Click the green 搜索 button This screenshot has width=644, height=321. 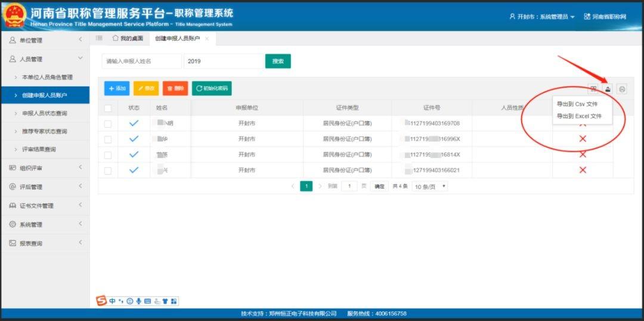(278, 61)
